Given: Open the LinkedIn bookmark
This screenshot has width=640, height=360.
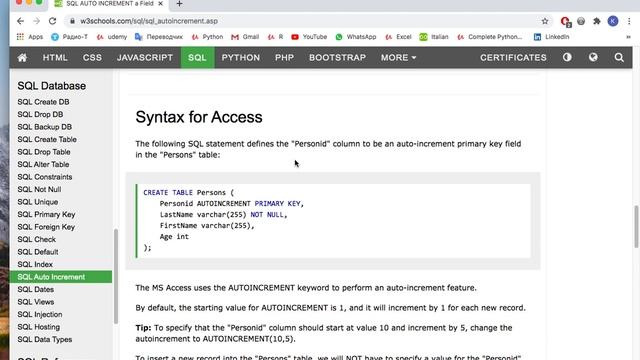Looking at the screenshot, I should pos(551,37).
